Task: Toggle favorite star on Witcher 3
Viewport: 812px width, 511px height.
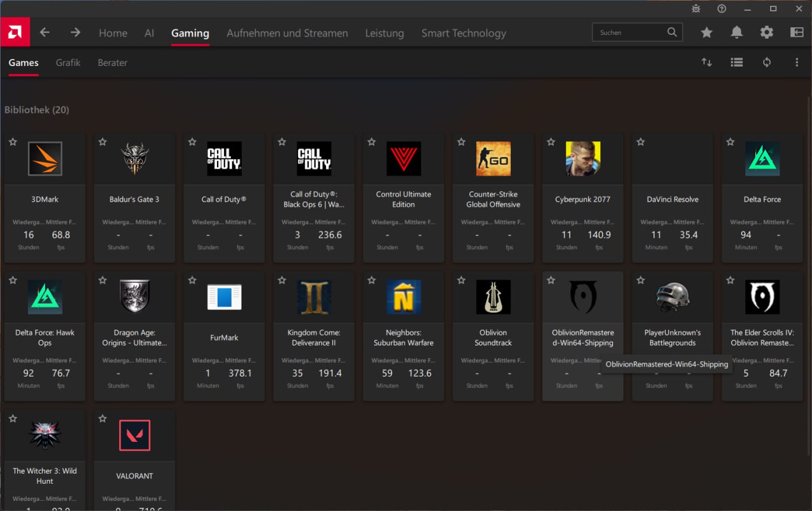Action: (x=13, y=418)
